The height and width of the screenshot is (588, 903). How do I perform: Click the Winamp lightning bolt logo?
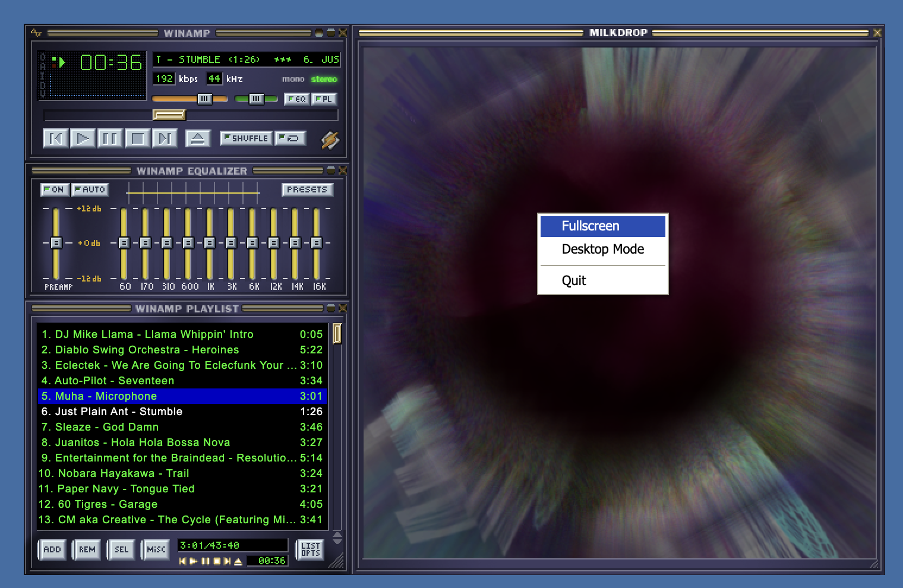point(330,140)
